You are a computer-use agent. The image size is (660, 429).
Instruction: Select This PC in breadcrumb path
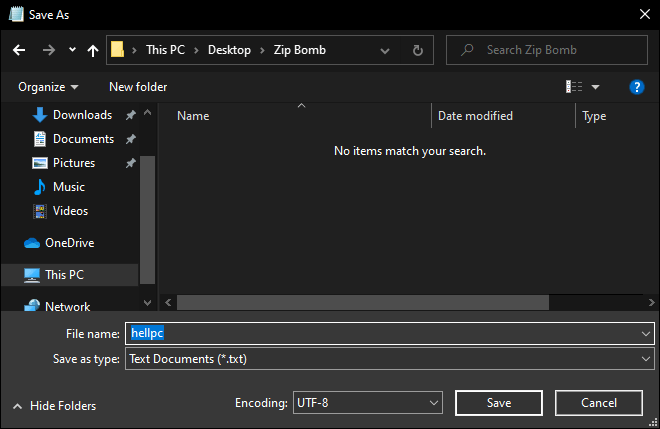[165, 50]
